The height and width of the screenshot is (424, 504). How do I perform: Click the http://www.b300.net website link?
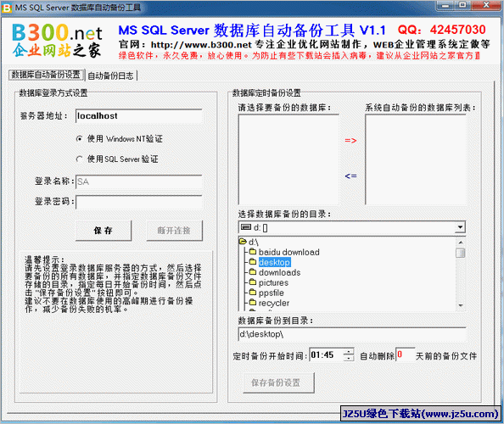click(x=201, y=45)
